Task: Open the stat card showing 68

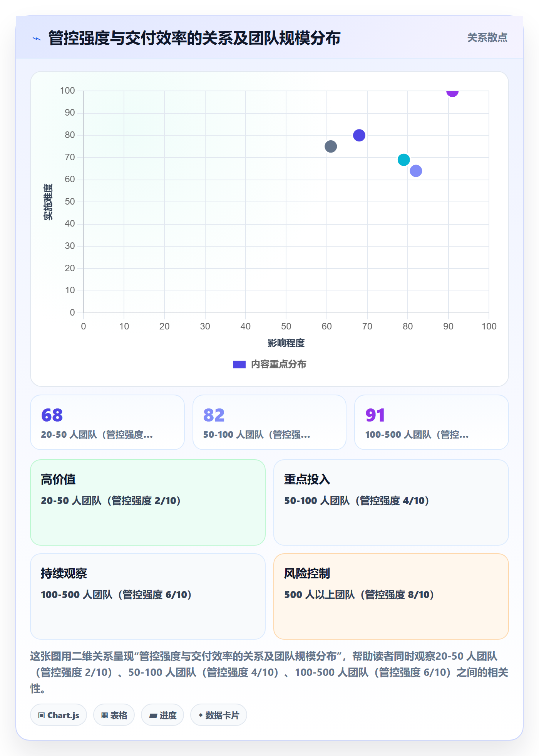Action: point(107,422)
